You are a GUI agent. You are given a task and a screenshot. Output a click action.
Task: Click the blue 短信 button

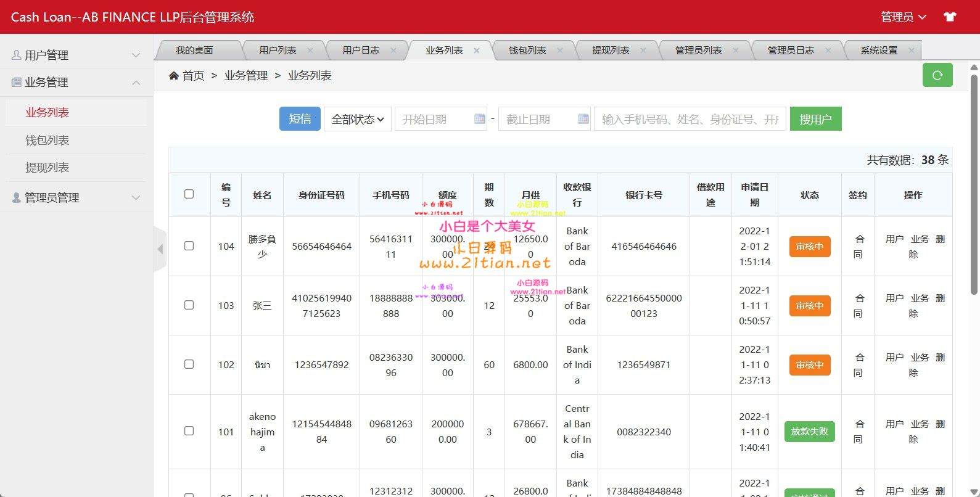300,119
